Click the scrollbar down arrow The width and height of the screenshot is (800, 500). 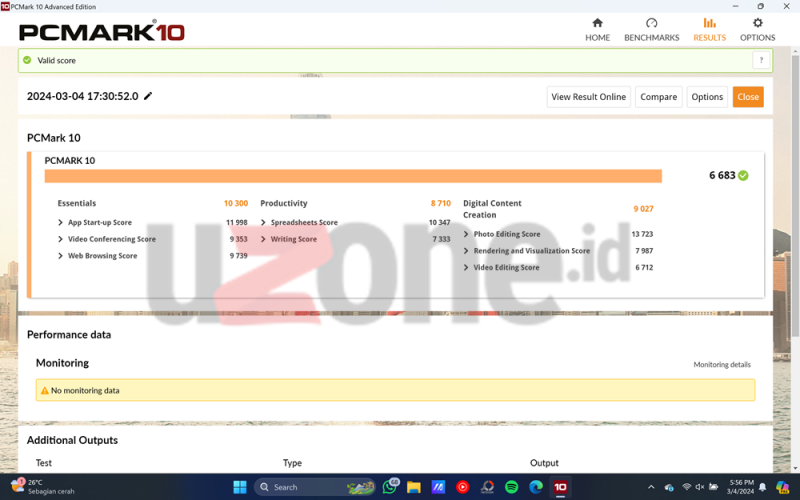[x=795, y=468]
